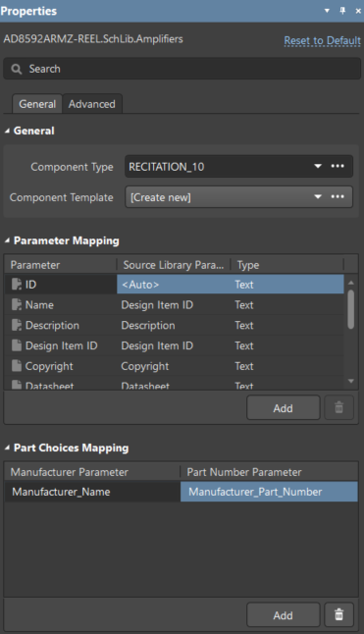The width and height of the screenshot is (364, 634).
Task: Open the Properties panel options dropdown arrow
Action: coord(327,11)
